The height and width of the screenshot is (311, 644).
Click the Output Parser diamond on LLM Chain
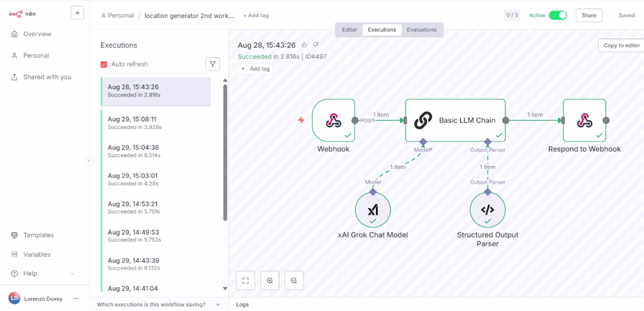pyautogui.click(x=488, y=141)
